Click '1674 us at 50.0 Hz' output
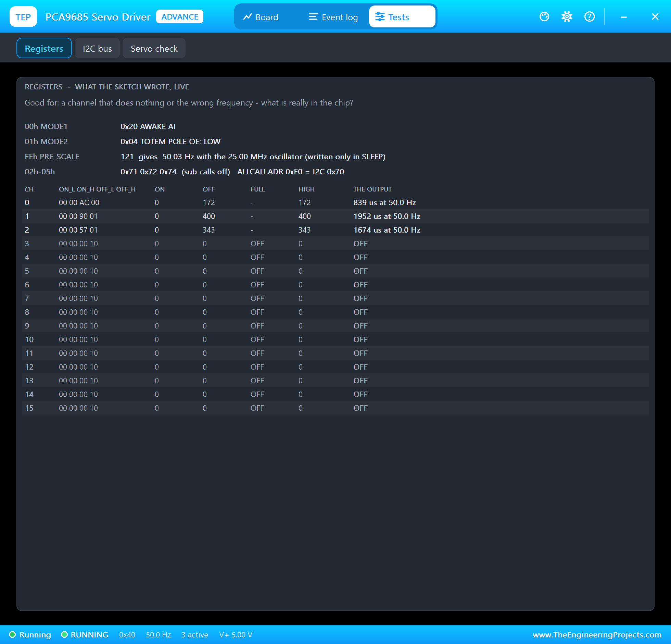The height and width of the screenshot is (644, 671). point(387,230)
